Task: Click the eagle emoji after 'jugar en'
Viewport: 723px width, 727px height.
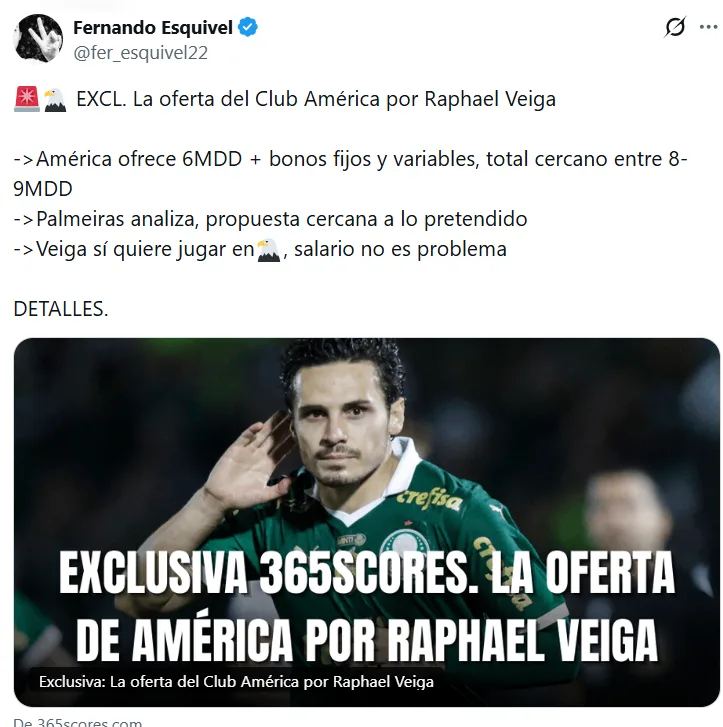Action: pyautogui.click(x=269, y=250)
